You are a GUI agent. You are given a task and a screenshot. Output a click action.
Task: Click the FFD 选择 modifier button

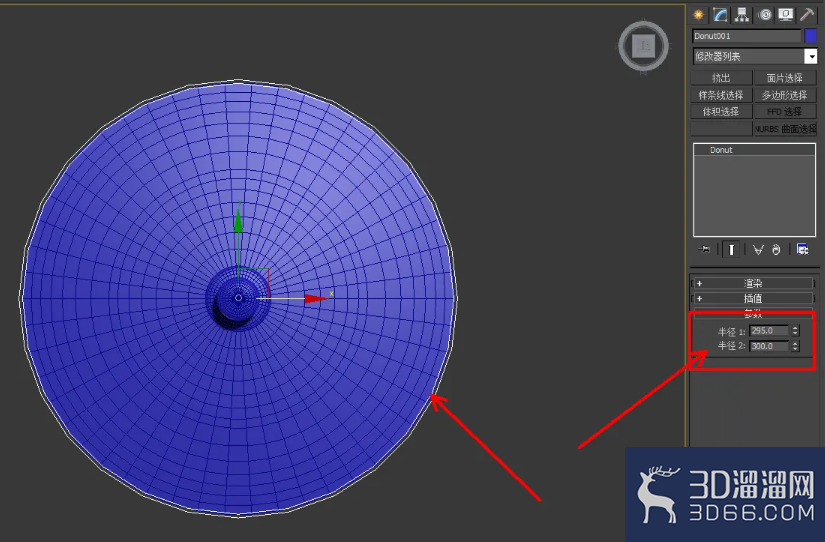click(784, 112)
